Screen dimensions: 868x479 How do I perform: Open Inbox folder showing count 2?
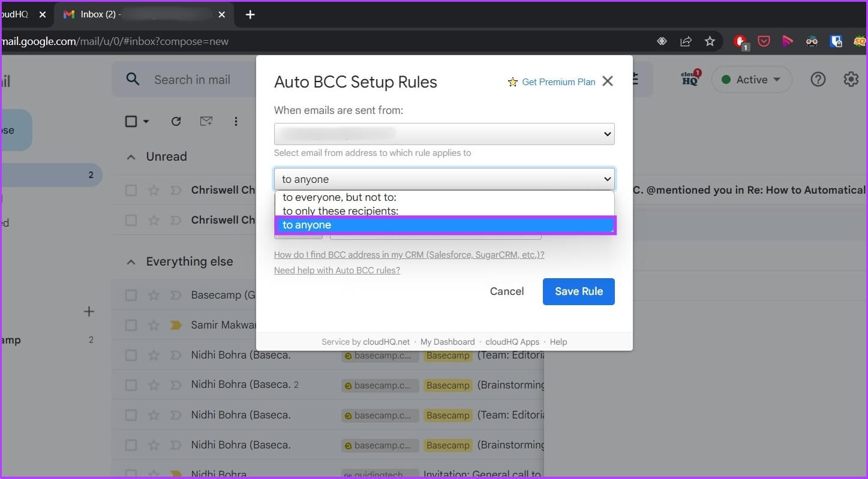[52, 175]
